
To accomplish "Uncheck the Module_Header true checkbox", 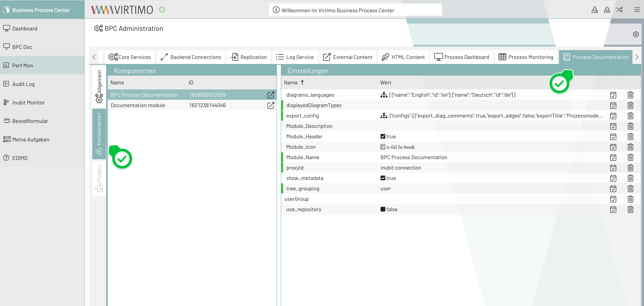I will coord(383,136).
